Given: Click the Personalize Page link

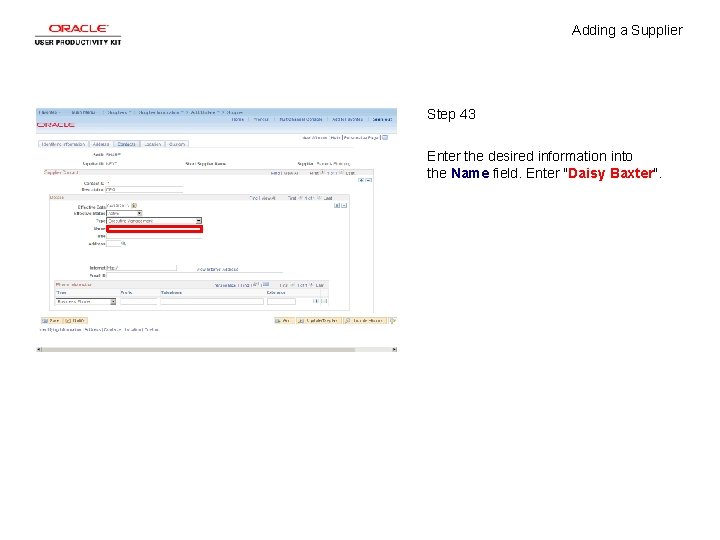Looking at the screenshot, I should [x=361, y=137].
